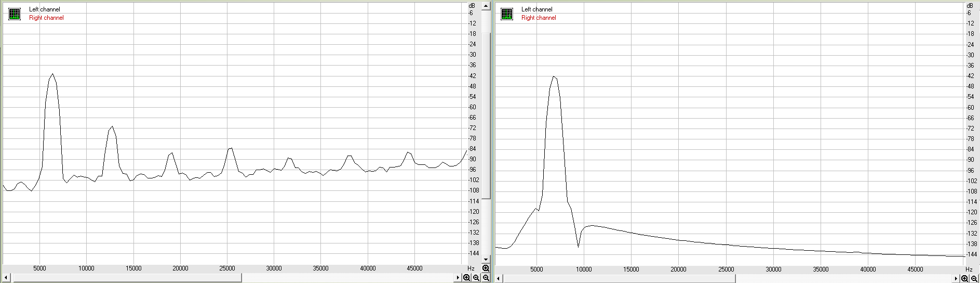
Task: Click the main spectral peak on left graph
Action: 52,74
